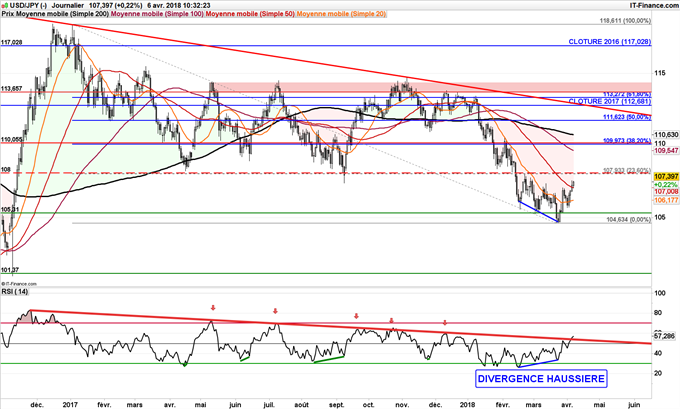Click the left level label '113,657'
This screenshot has width=680, height=409.
pyautogui.click(x=11, y=88)
